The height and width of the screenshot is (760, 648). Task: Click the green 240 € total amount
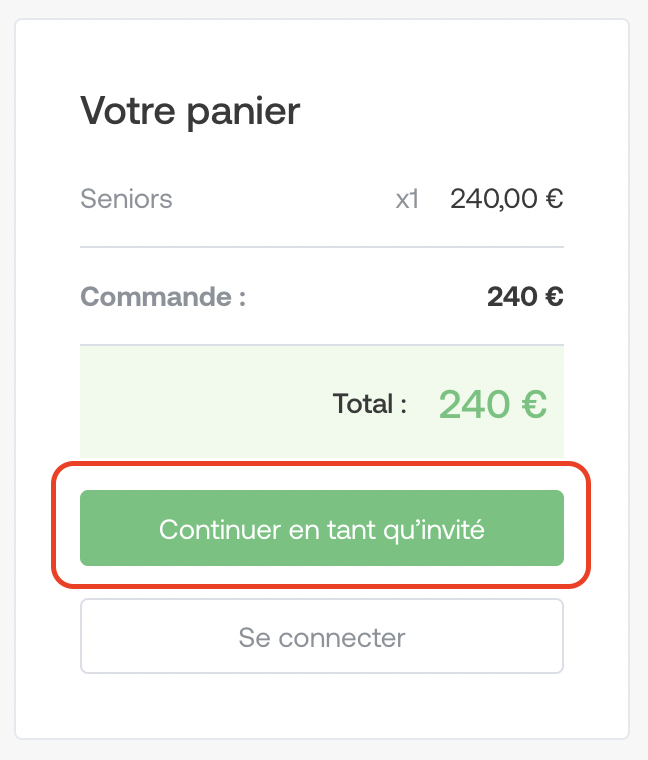point(493,404)
